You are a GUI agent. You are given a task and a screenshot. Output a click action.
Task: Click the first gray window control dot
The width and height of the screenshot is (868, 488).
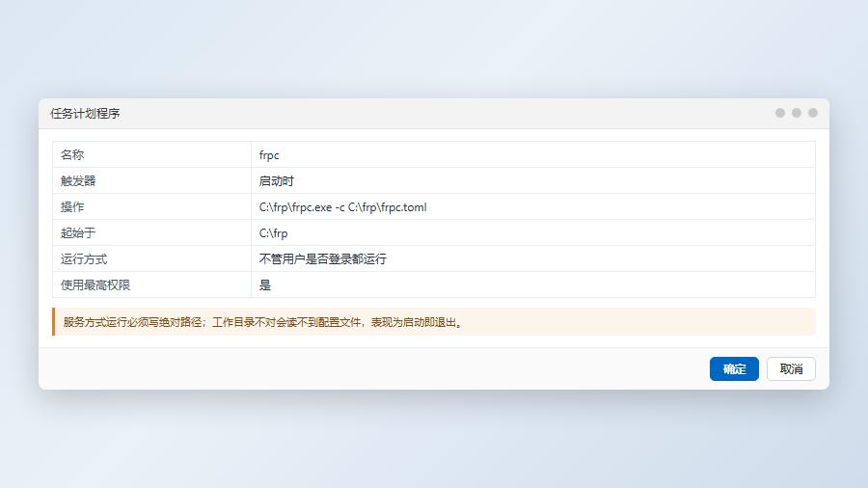pos(780,113)
